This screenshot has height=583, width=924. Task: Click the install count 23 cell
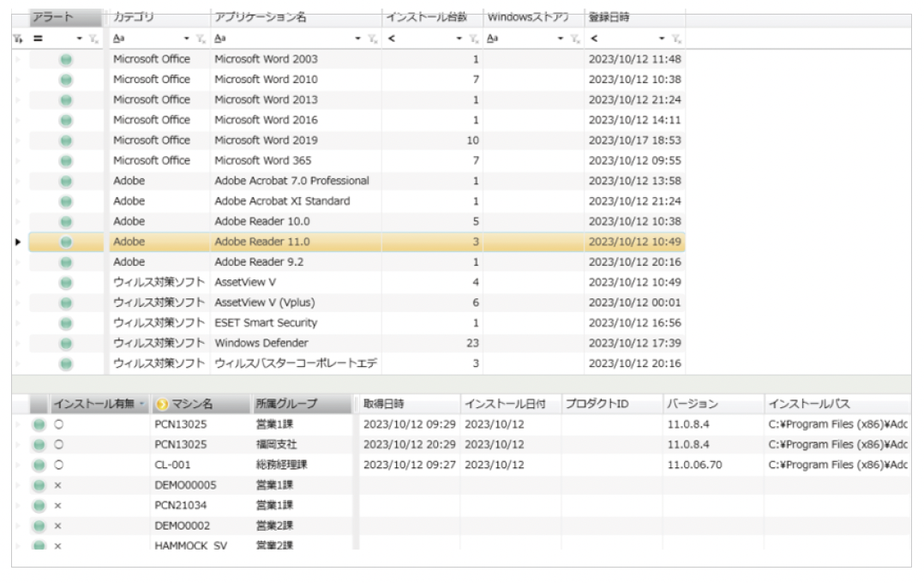pyautogui.click(x=433, y=343)
